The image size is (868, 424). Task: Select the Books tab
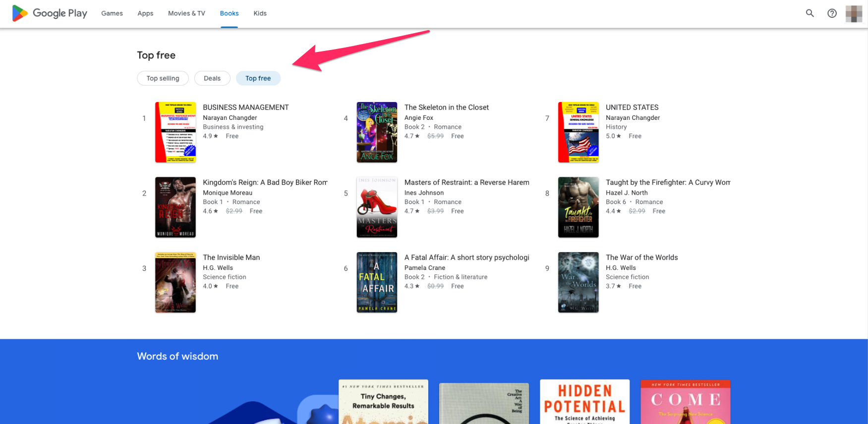(229, 13)
